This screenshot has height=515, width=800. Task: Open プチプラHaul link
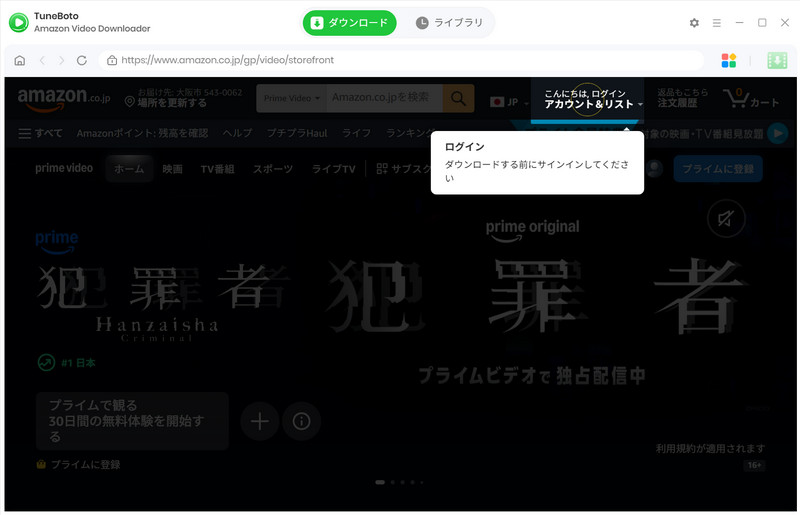pyautogui.click(x=297, y=134)
